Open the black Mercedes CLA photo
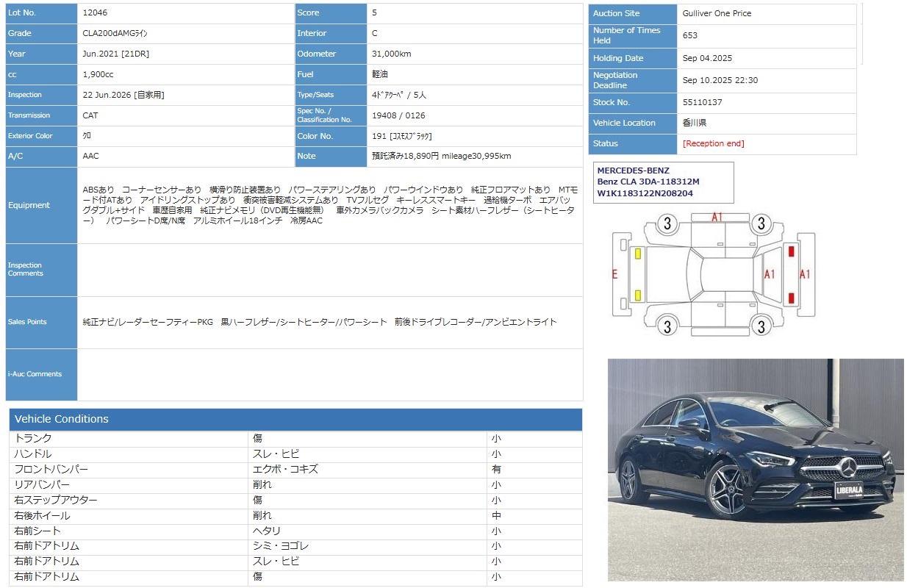 click(756, 470)
